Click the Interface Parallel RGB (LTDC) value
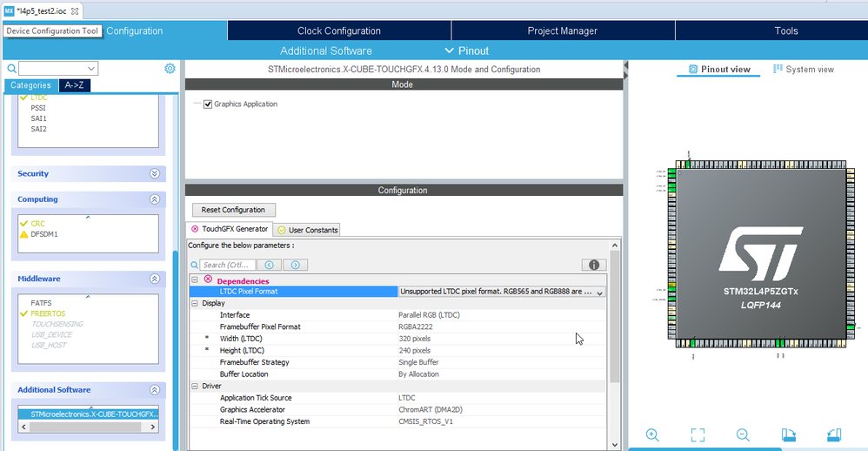868x451 pixels. coord(429,314)
